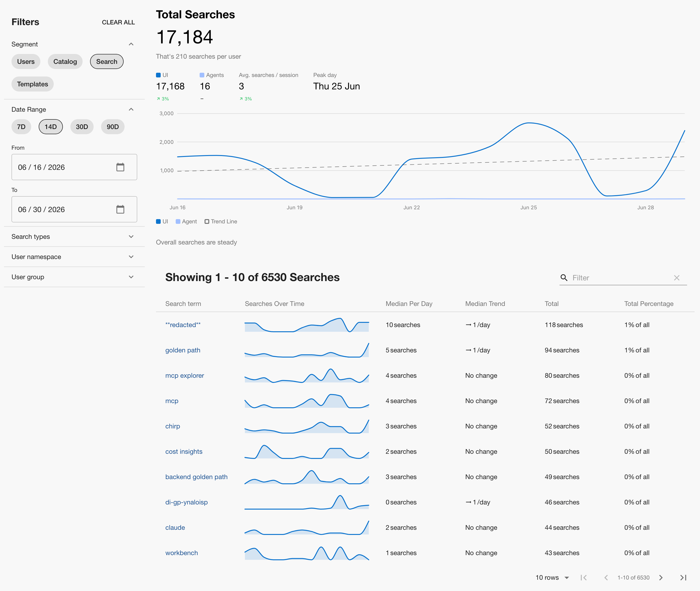Click the CLEAR ALL filters button
Image resolution: width=700 pixels, height=591 pixels.
pyautogui.click(x=118, y=23)
